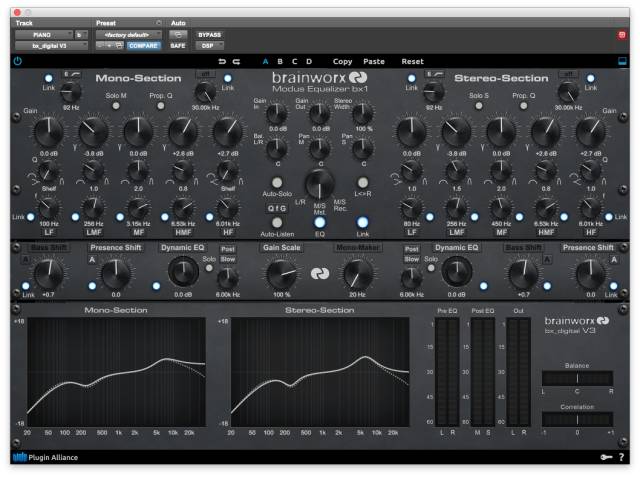Screen dimensions: 640x477
Task: Click the Pre EQ level meter
Action: coord(447,372)
